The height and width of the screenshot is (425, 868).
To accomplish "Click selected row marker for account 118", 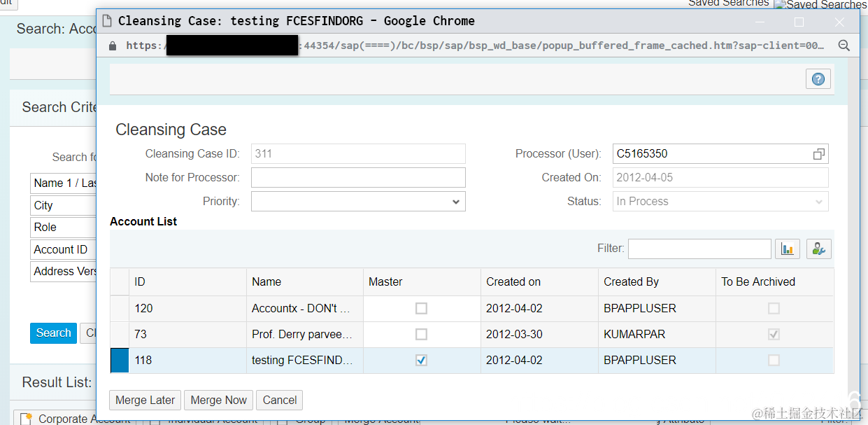I will coord(120,360).
